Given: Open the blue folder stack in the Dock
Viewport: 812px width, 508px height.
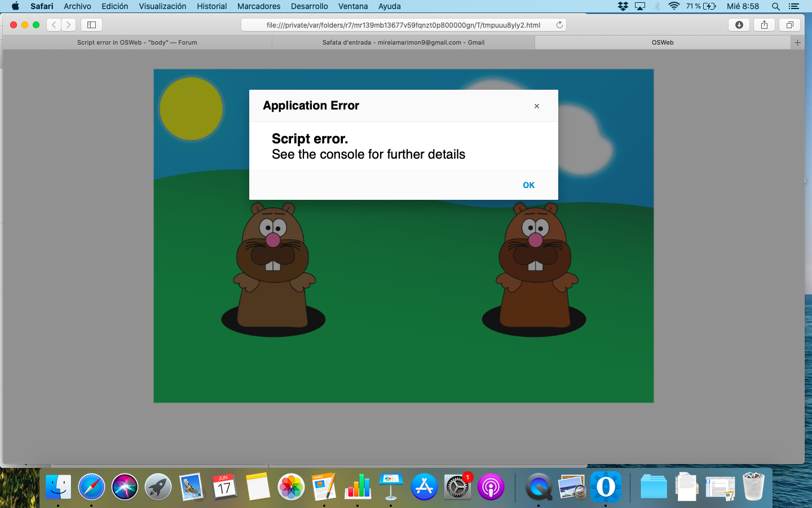Looking at the screenshot, I should coord(654,487).
